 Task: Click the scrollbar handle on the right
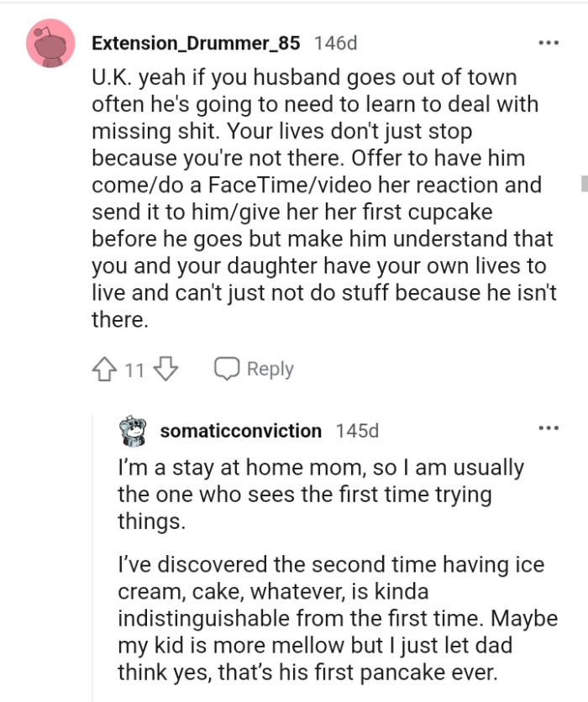584,183
